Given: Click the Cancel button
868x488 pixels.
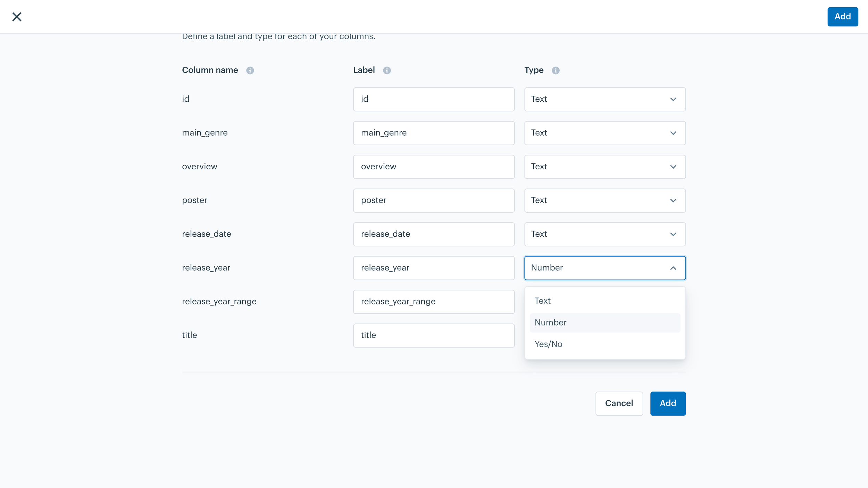Looking at the screenshot, I should 619,403.
